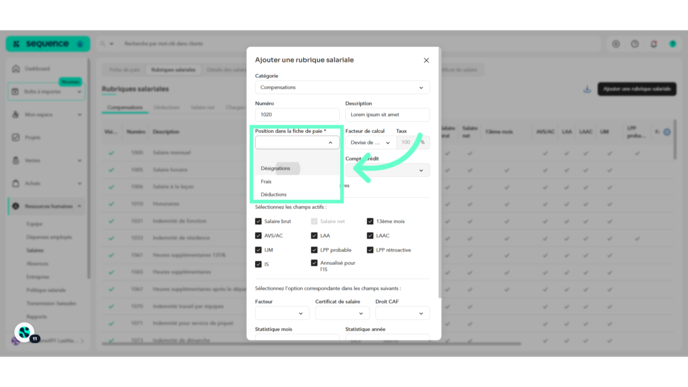
Task: Switch to Déductions sub-tab
Action: click(167, 108)
